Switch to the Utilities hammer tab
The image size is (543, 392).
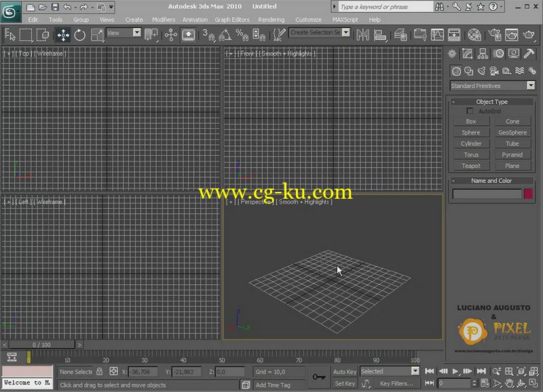529,54
